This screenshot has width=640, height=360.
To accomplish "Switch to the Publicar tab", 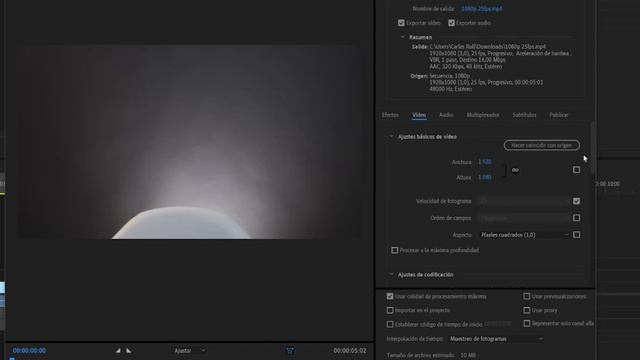I will [x=558, y=115].
